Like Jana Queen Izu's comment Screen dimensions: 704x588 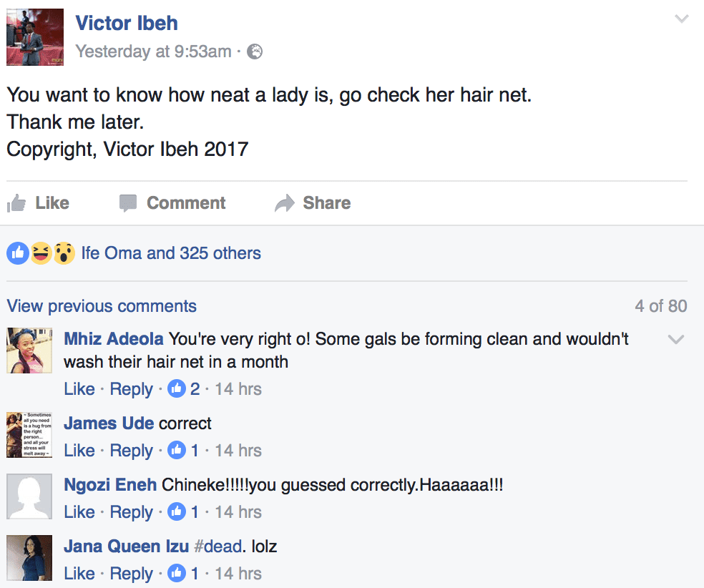click(79, 573)
